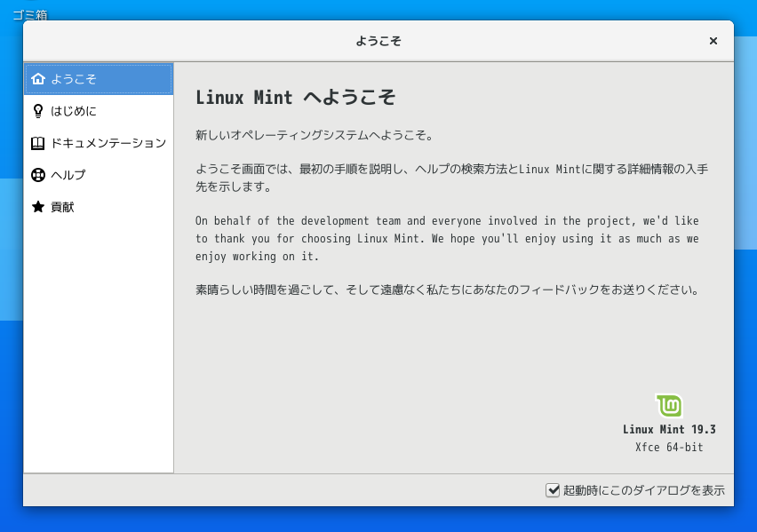
Task: Click the English paragraph starting 'On behalf'
Action: [447, 239]
